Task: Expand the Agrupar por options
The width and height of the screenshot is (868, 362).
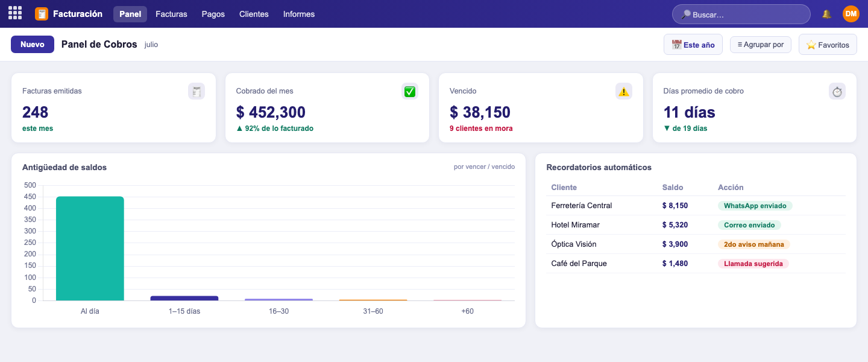Action: point(761,45)
